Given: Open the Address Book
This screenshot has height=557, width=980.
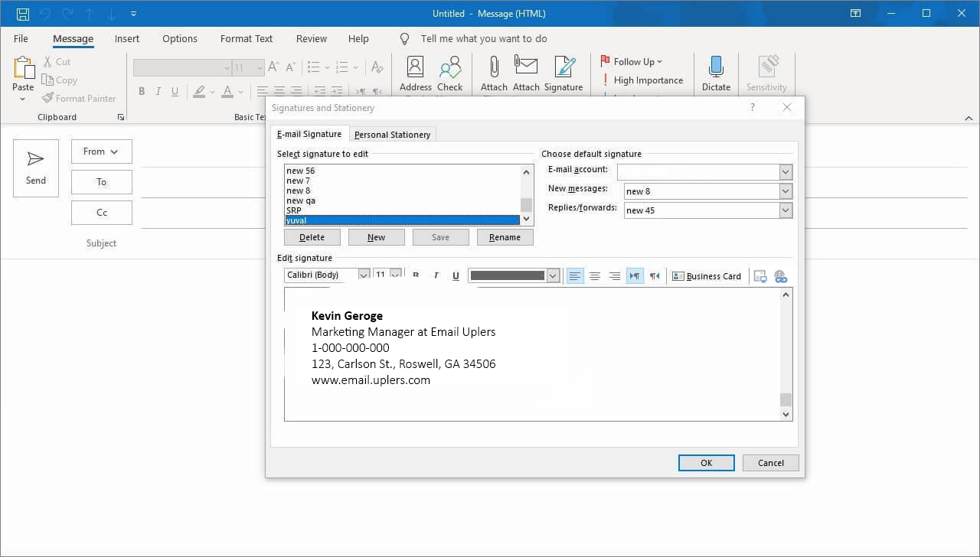Looking at the screenshot, I should coord(415,72).
